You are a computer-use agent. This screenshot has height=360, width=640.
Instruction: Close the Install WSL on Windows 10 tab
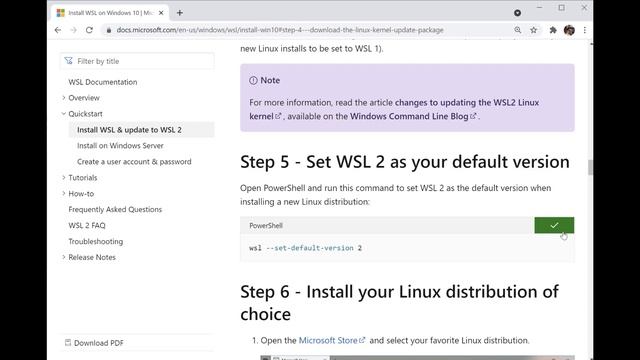(x=161, y=13)
